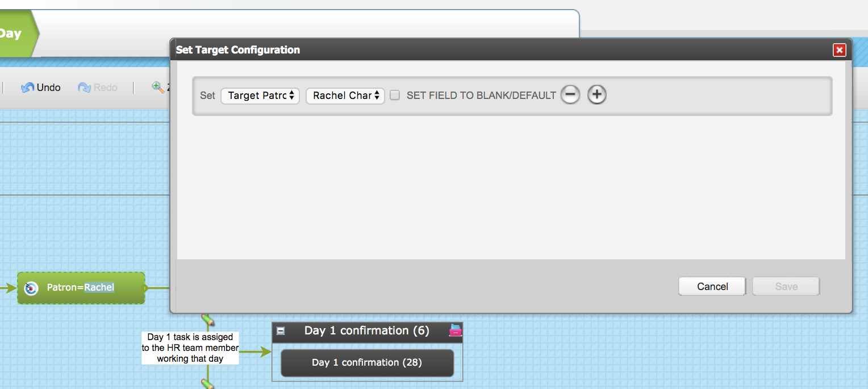The width and height of the screenshot is (868, 389).
Task: Click the Day 1 task assignment note
Action: 190,348
